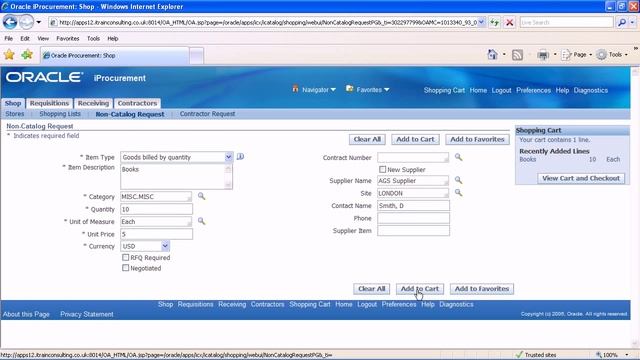Image resolution: width=640 pixels, height=360 pixels.
Task: Check the Negotiated checkbox
Action: 126,268
